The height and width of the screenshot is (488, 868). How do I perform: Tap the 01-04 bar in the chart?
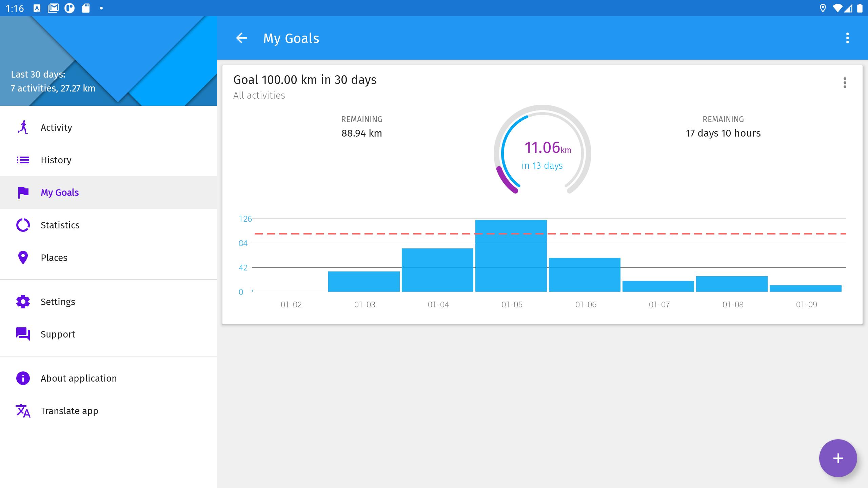437,270
